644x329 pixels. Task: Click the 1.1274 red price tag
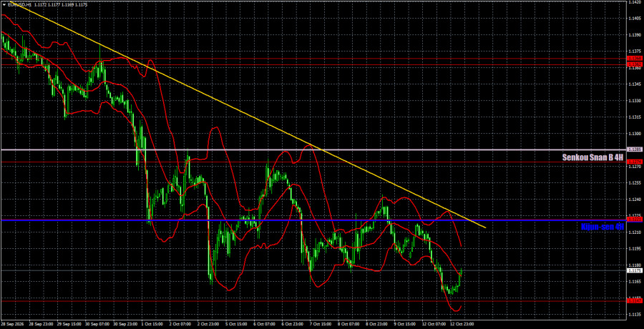click(635, 162)
